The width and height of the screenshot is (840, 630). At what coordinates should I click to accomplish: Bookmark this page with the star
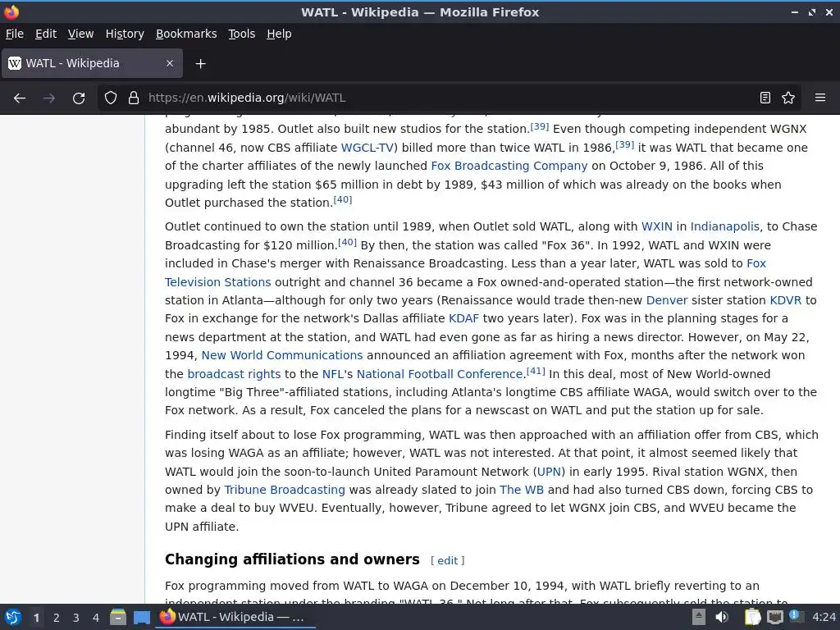click(788, 98)
